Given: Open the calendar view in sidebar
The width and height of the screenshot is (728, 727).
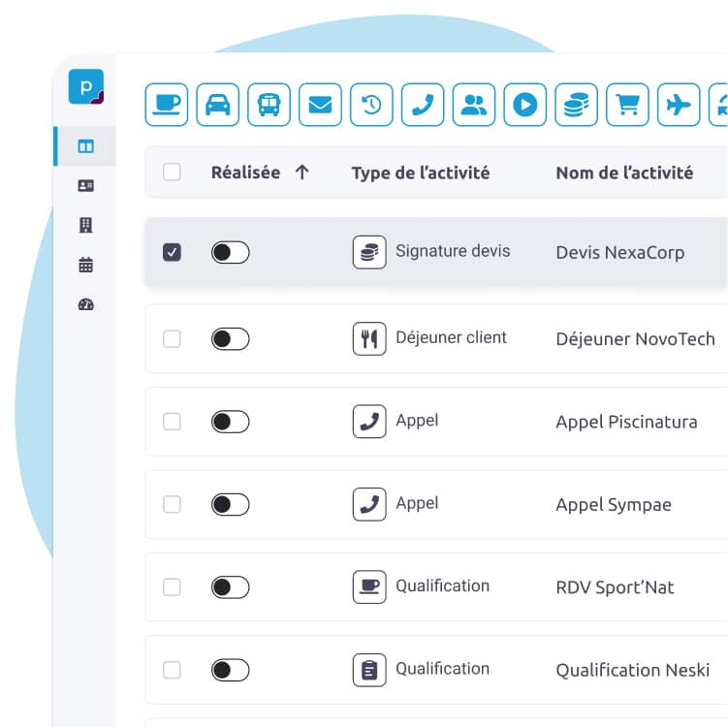Looking at the screenshot, I should [x=85, y=265].
